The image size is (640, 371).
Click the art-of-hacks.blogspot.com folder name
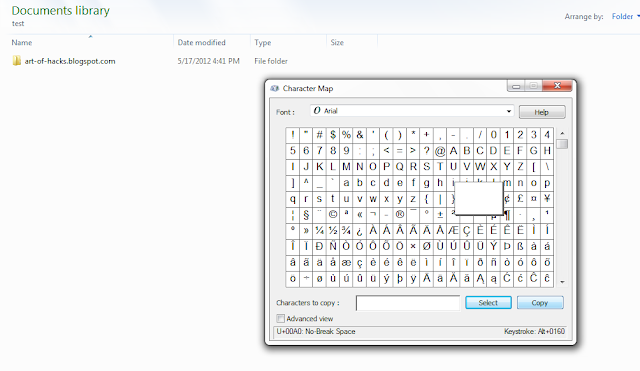(70, 61)
